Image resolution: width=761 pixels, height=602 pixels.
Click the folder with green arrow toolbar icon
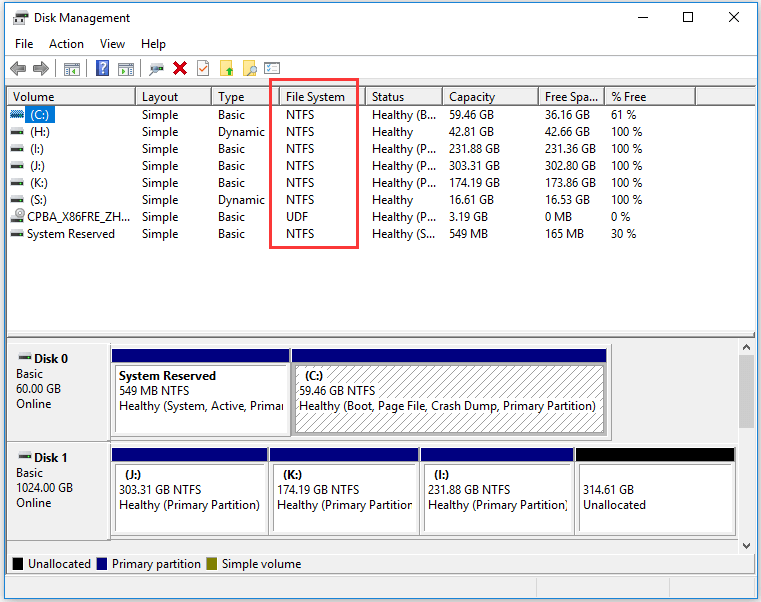(x=227, y=68)
